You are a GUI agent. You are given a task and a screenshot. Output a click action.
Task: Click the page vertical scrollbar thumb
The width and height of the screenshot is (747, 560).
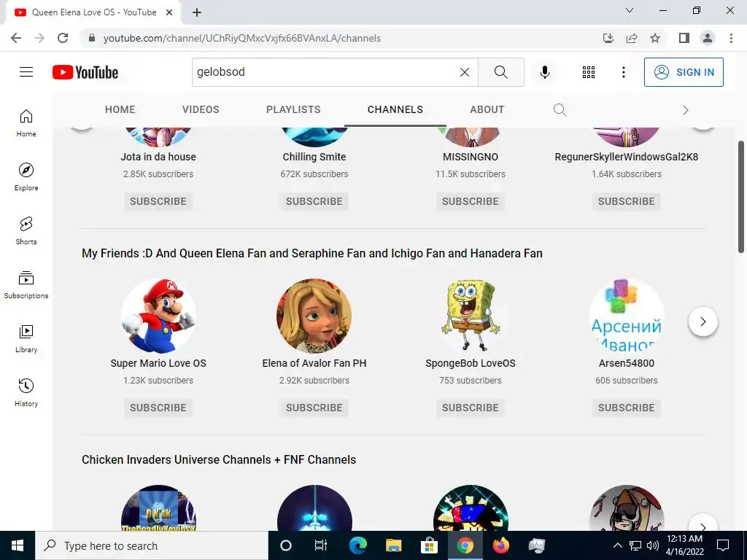coord(741,197)
